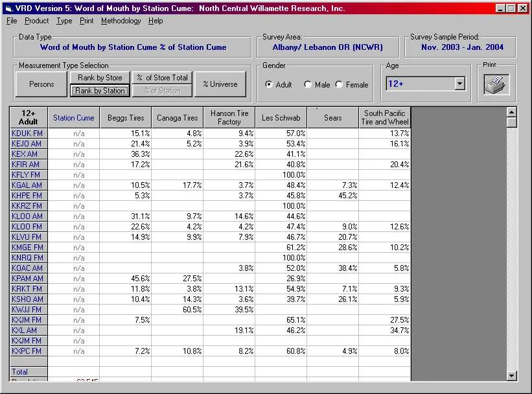Click the VRD application icon in title bar

9,8
